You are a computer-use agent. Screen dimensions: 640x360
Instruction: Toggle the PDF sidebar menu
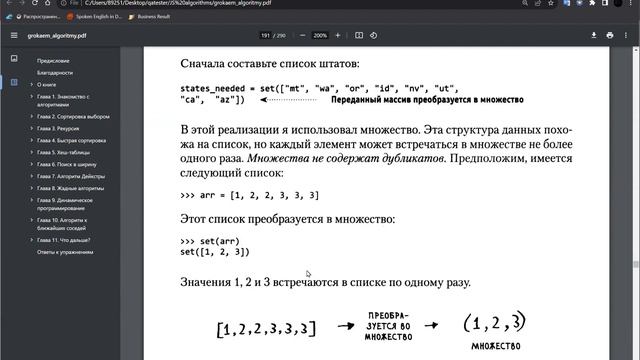14,36
